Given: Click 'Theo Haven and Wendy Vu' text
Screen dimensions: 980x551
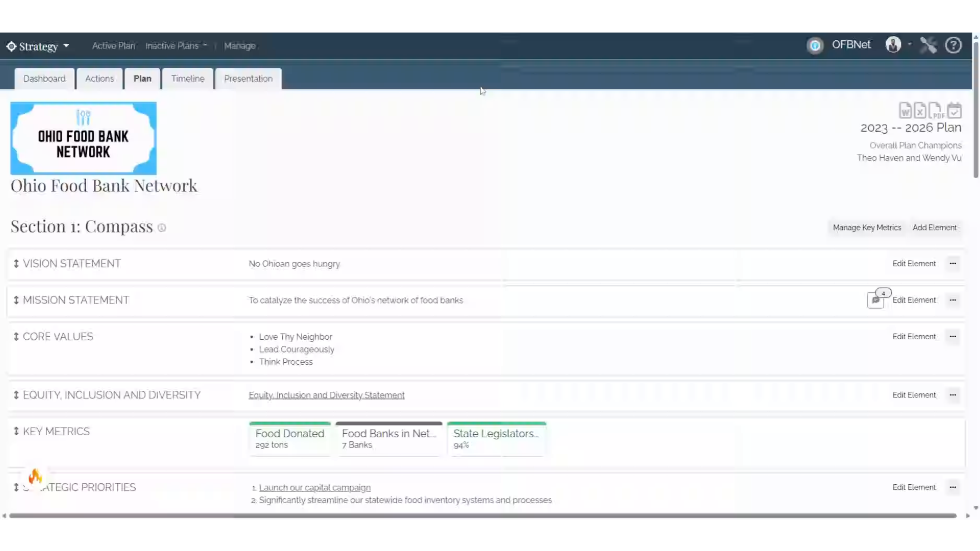Looking at the screenshot, I should (909, 158).
